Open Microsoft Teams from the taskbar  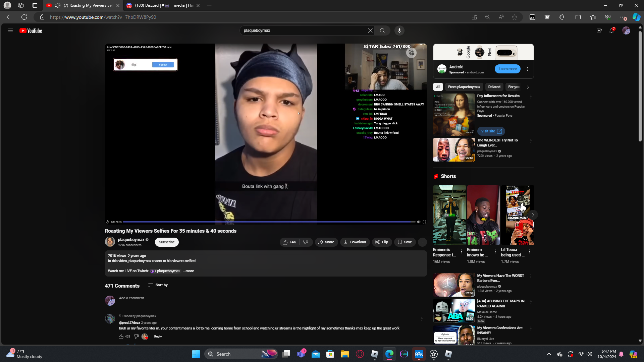[x=301, y=354]
